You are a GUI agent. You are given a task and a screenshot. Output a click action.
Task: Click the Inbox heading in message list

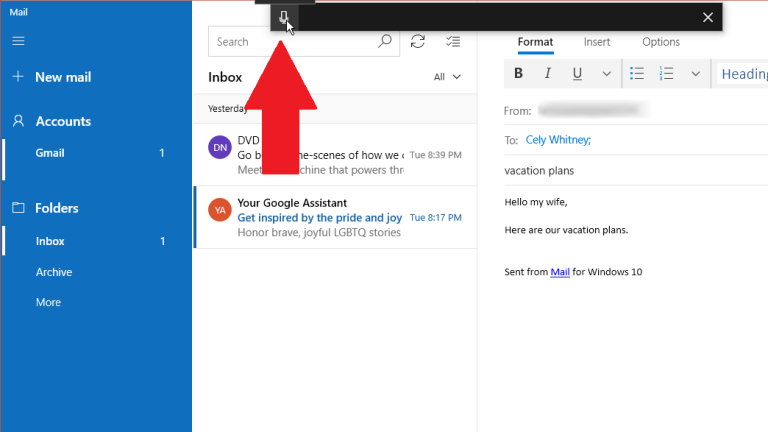tap(225, 77)
